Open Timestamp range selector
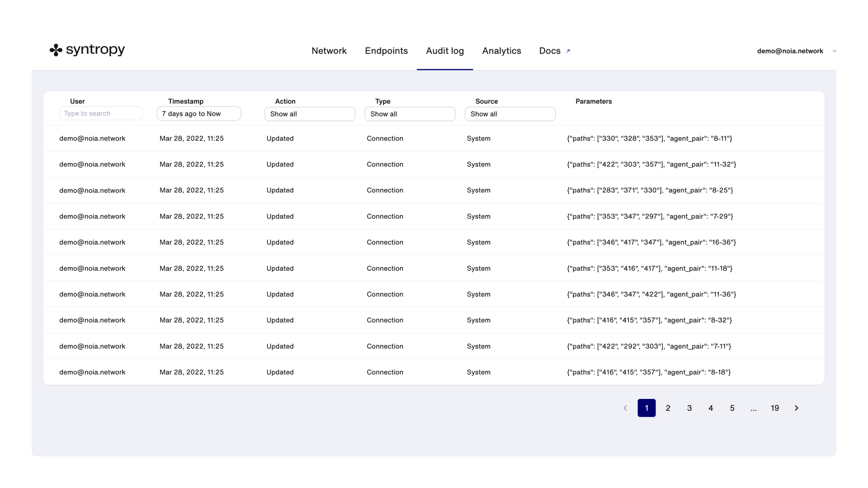Image resolution: width=868 pixels, height=488 pixels. (198, 114)
